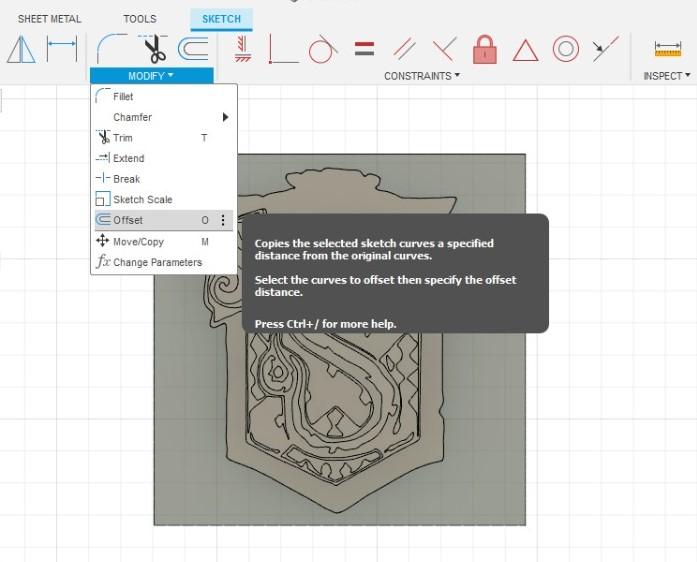This screenshot has height=562, width=697.
Task: Select the Sketch Dimension tool icon
Action: pos(62,49)
